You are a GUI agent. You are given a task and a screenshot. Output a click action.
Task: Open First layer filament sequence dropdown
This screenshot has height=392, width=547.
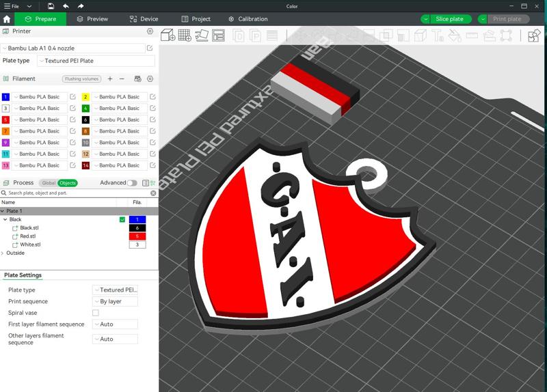[115, 324]
